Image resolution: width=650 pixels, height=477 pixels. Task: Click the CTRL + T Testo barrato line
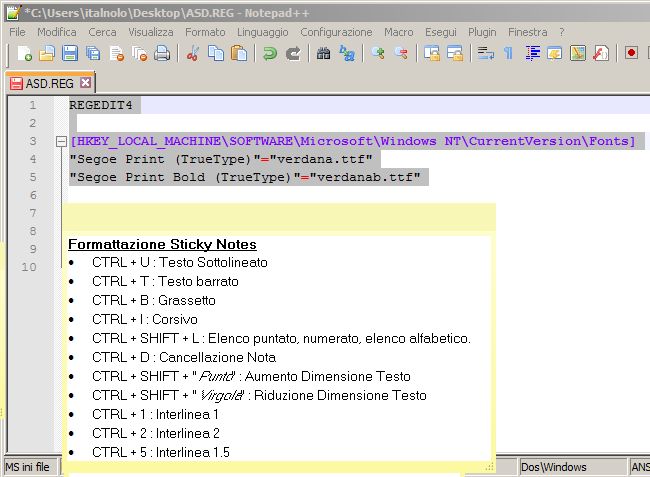coord(165,281)
